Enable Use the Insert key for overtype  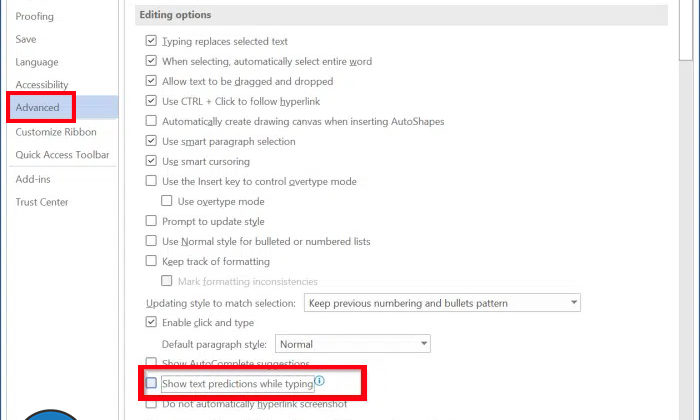(x=152, y=181)
